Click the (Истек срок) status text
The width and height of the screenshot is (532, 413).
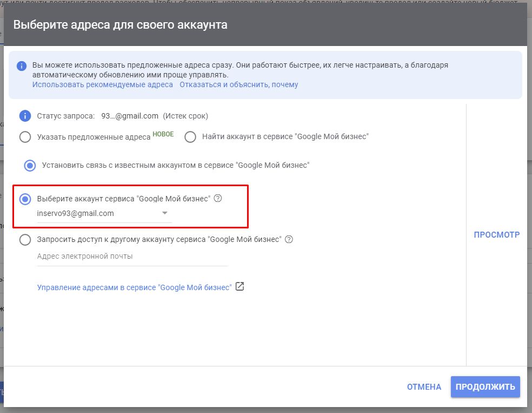click(185, 116)
